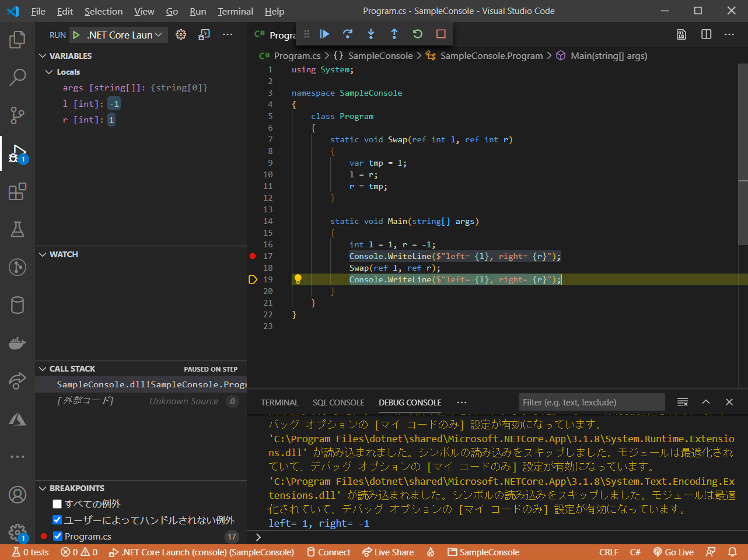748x560 pixels.
Task: Step Into in debug toolbar
Action: tap(371, 34)
